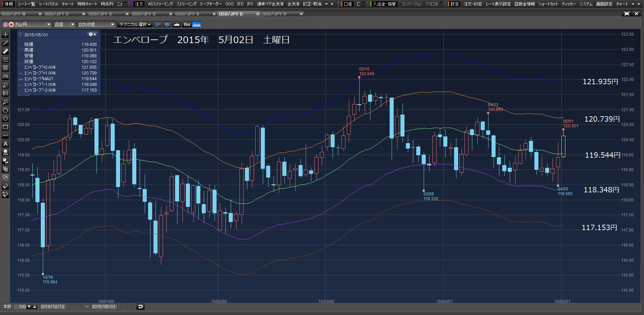Select the crosshair cursor tool

click(x=5, y=34)
